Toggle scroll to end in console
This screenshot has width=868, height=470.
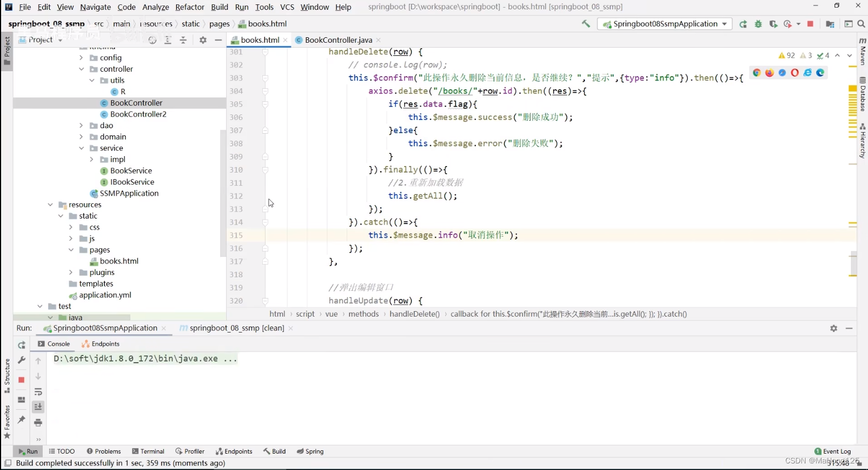point(38,406)
